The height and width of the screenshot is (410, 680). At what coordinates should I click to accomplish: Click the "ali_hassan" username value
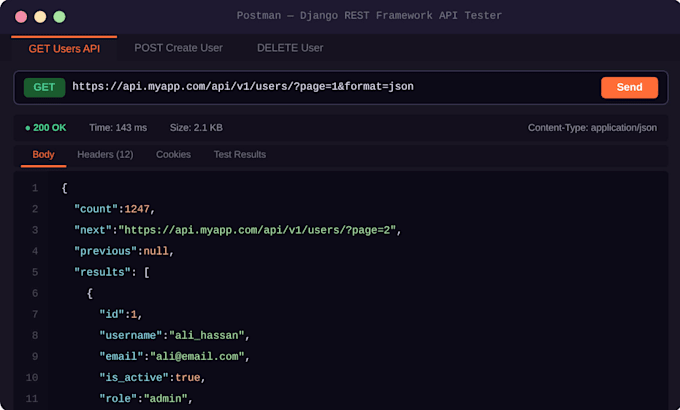pos(206,335)
